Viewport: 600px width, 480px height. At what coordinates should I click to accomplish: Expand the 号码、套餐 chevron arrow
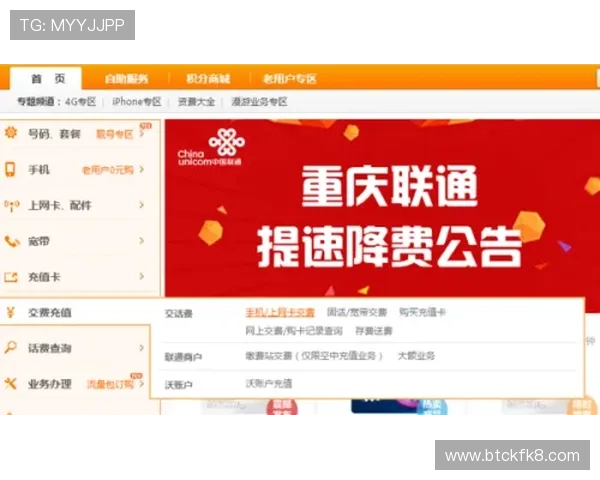pyautogui.click(x=141, y=134)
